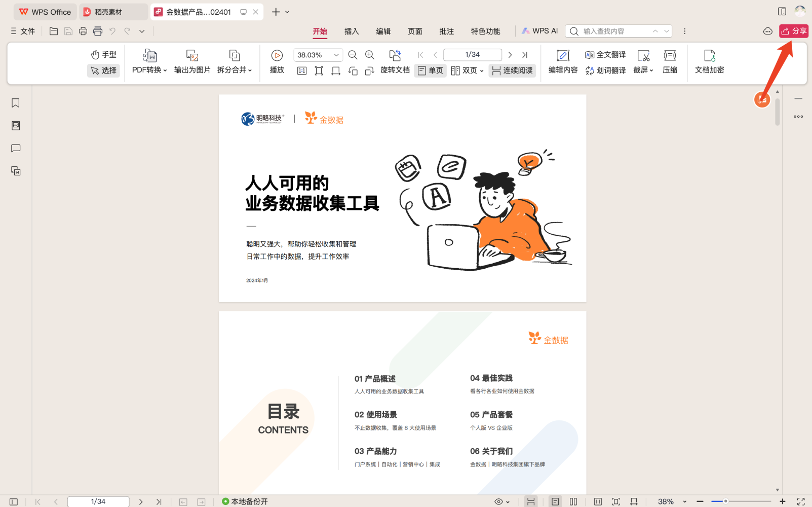Open the 插入 ribbon tab
This screenshot has height=507, width=812.
(352, 31)
